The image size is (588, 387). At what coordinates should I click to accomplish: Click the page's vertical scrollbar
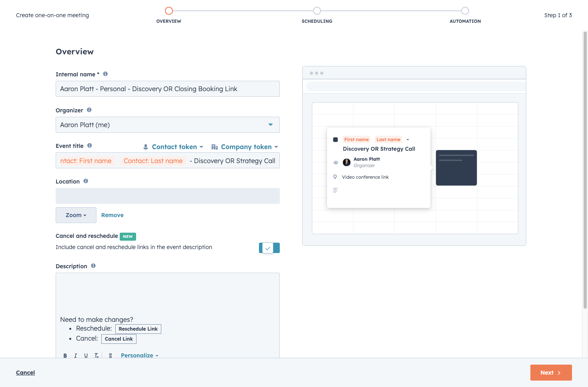[585, 170]
